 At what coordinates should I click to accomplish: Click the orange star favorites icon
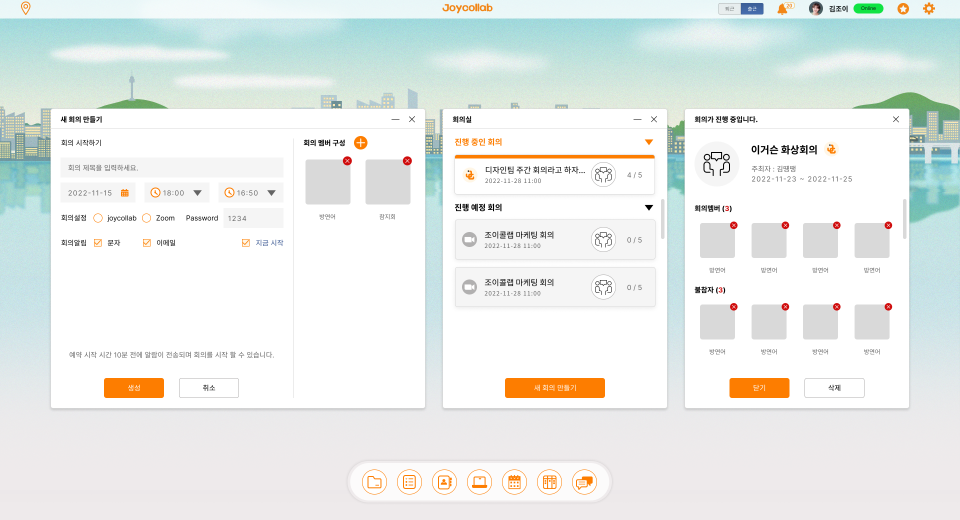(x=903, y=9)
